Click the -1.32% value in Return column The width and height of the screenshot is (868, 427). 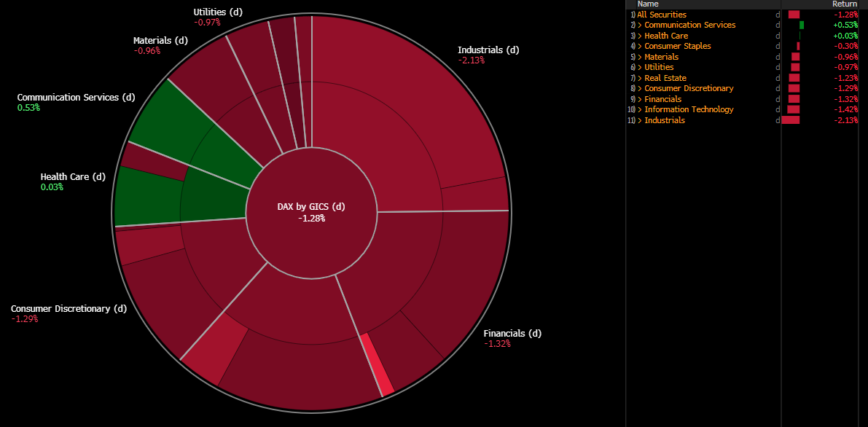846,99
